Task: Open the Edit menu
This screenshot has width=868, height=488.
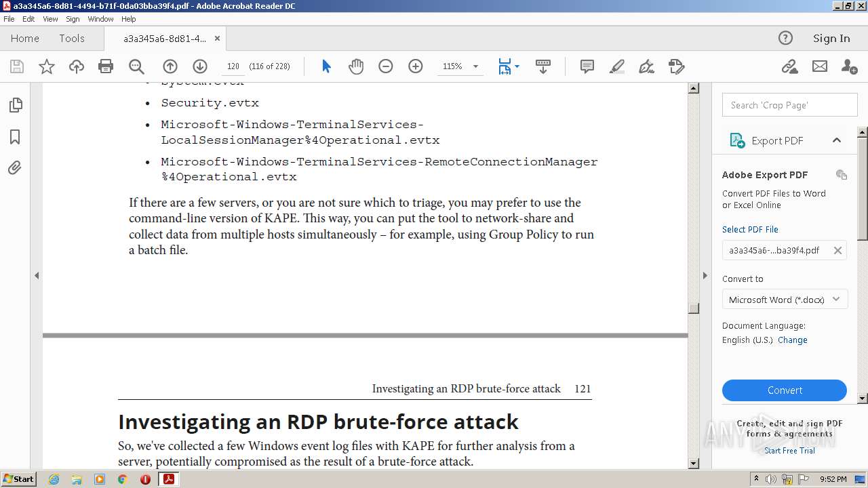Action: pos(28,19)
